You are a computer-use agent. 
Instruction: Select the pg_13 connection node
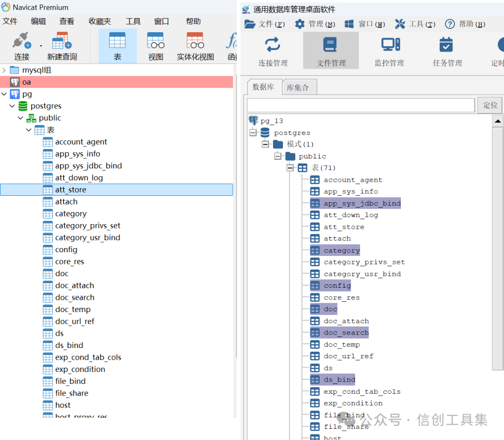(x=272, y=121)
